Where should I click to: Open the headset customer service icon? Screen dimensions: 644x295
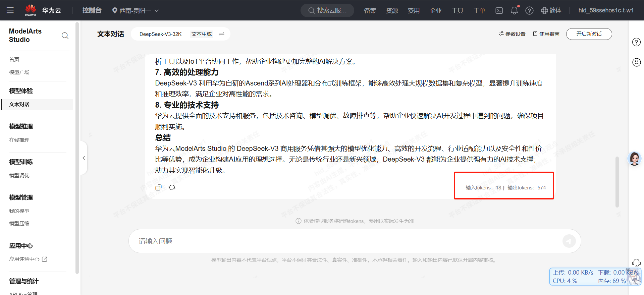click(636, 263)
